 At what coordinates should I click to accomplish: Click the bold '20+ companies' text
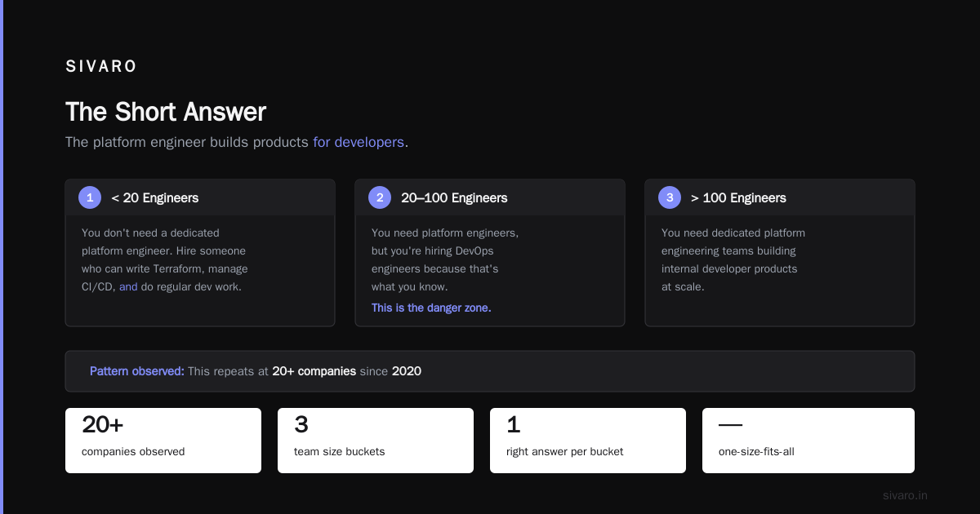click(314, 371)
